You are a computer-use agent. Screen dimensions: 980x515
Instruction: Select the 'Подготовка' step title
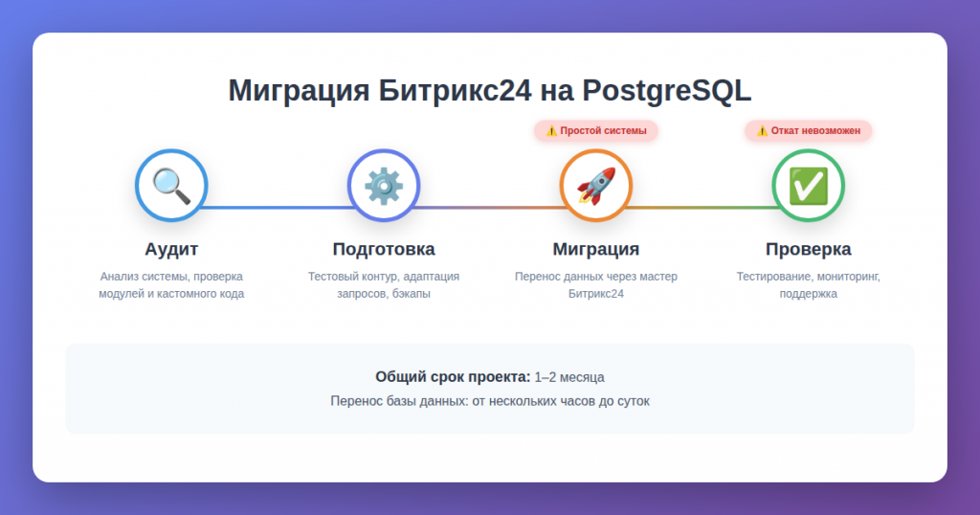coord(384,249)
